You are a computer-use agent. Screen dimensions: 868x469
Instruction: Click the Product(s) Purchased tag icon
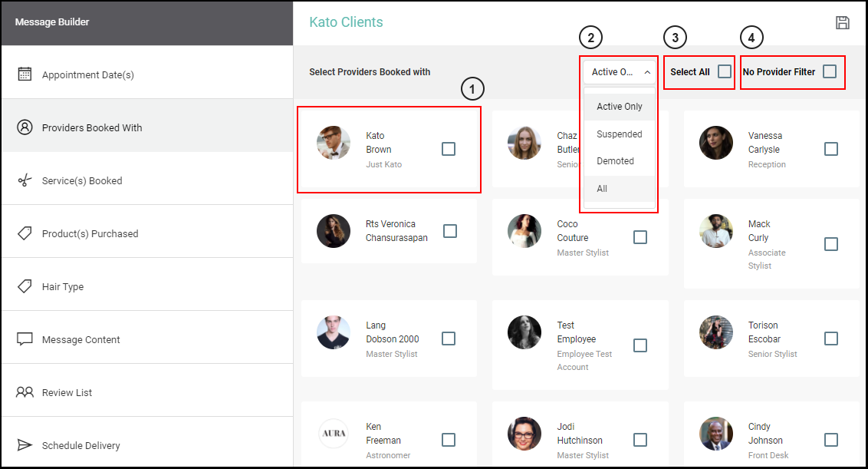25,233
